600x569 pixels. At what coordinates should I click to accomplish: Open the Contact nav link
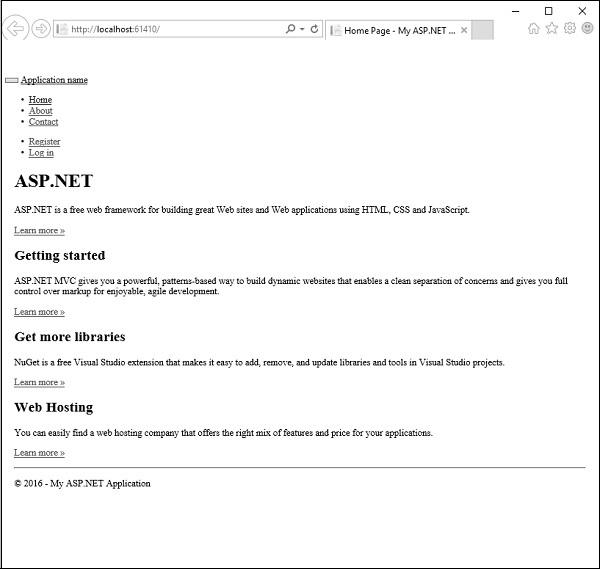pos(43,122)
